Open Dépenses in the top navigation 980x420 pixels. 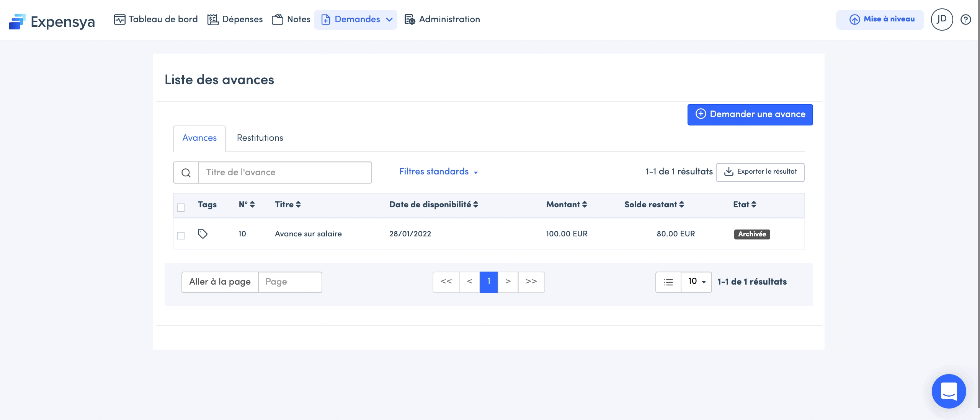coord(235,20)
